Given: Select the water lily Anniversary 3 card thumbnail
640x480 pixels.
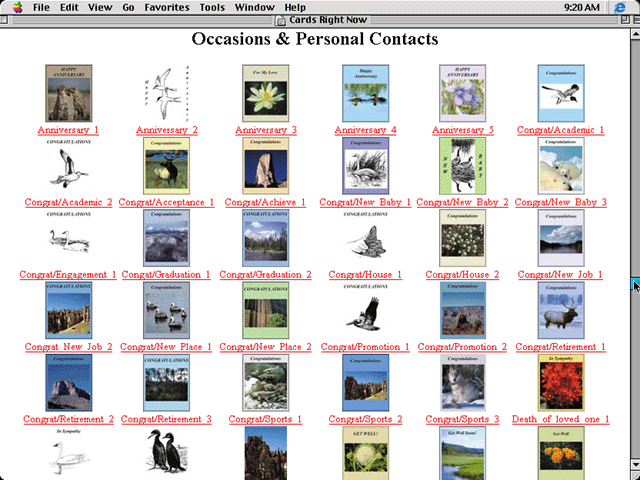Looking at the screenshot, I should [266, 93].
